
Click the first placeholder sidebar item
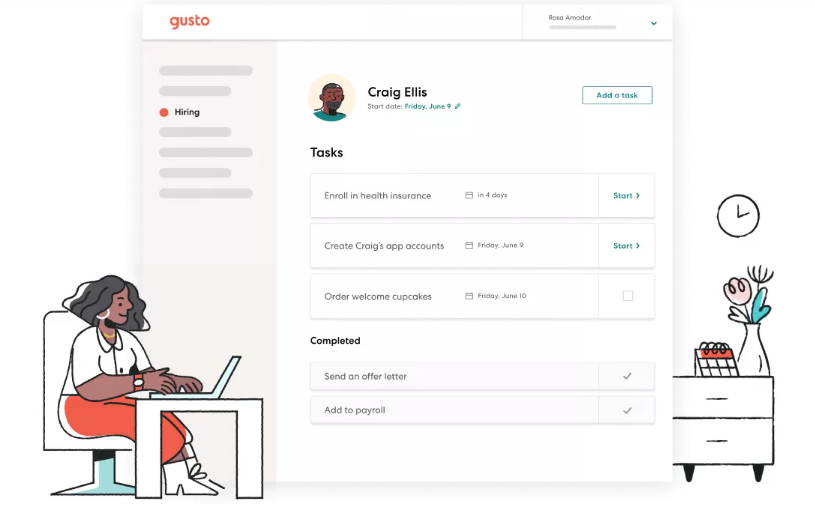click(x=206, y=71)
